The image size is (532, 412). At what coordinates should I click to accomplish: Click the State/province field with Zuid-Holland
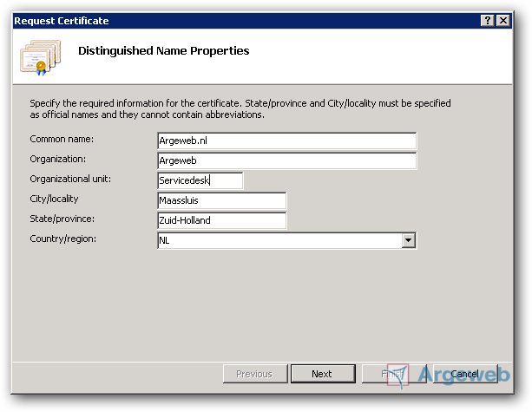(x=222, y=220)
